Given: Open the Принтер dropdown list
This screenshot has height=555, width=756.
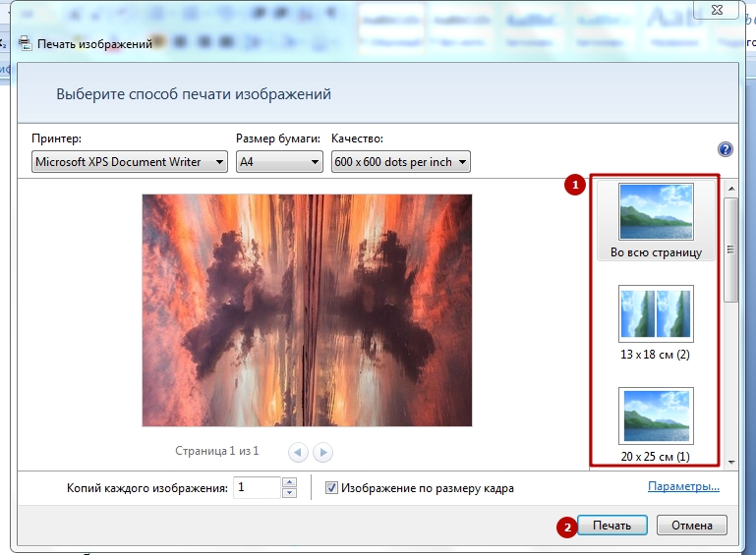Looking at the screenshot, I should 130,161.
